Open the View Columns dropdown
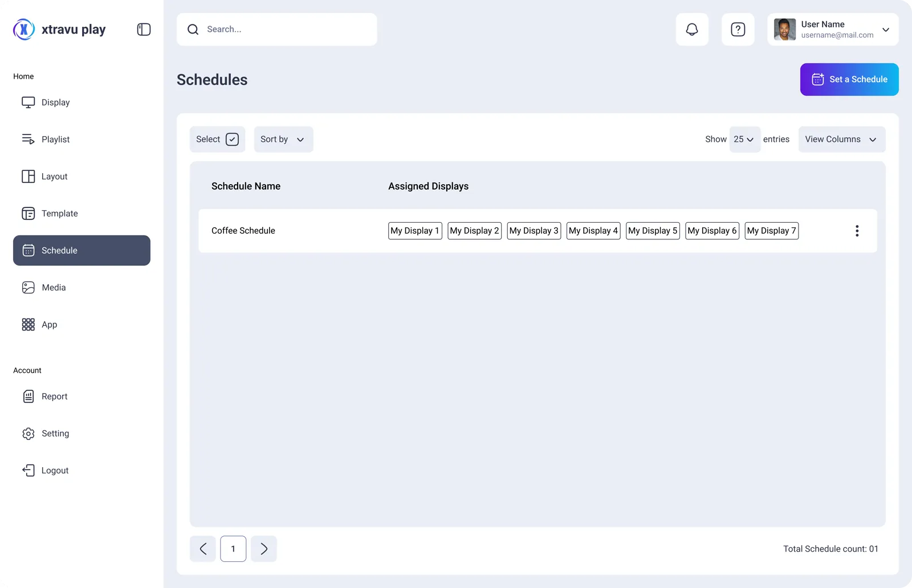Image resolution: width=912 pixels, height=588 pixels. (841, 140)
